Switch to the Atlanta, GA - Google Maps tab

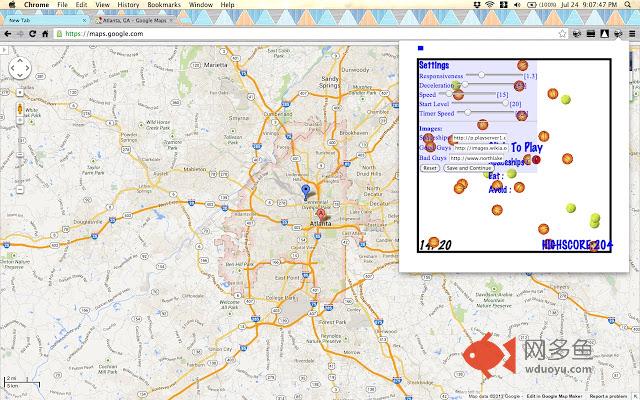click(x=135, y=20)
